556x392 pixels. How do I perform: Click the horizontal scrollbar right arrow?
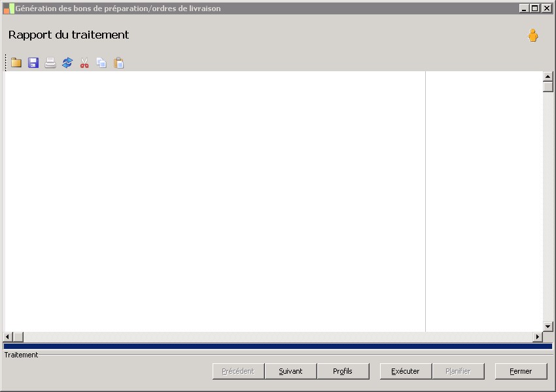coord(538,336)
